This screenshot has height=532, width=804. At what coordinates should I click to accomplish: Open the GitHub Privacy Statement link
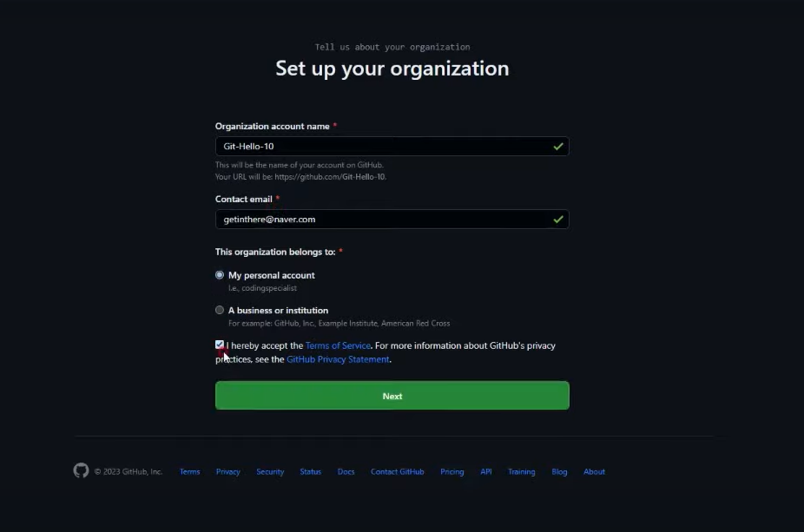(338, 359)
